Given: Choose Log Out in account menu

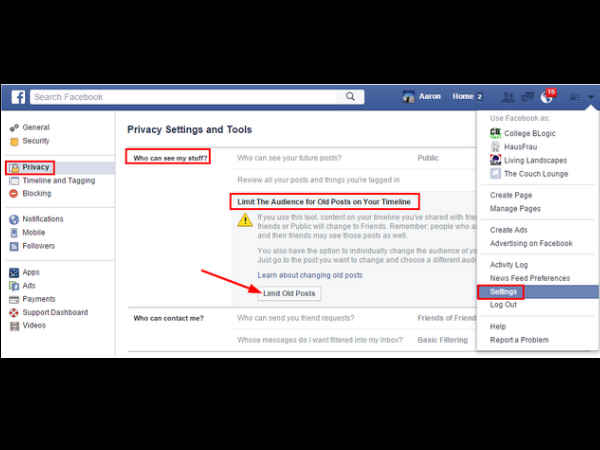Looking at the screenshot, I should click(503, 305).
